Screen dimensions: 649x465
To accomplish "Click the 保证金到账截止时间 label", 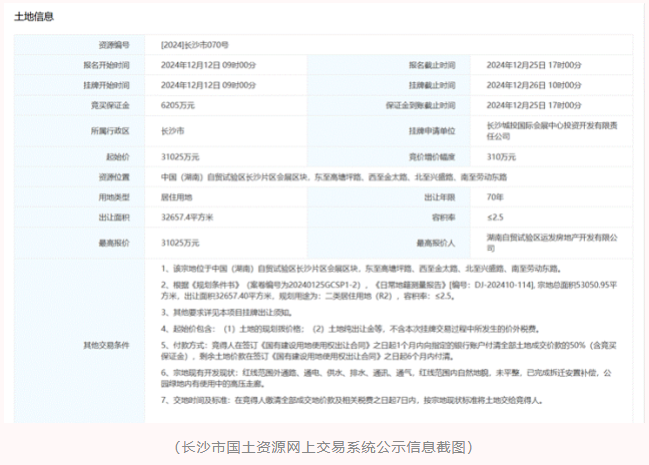I will (x=428, y=103).
